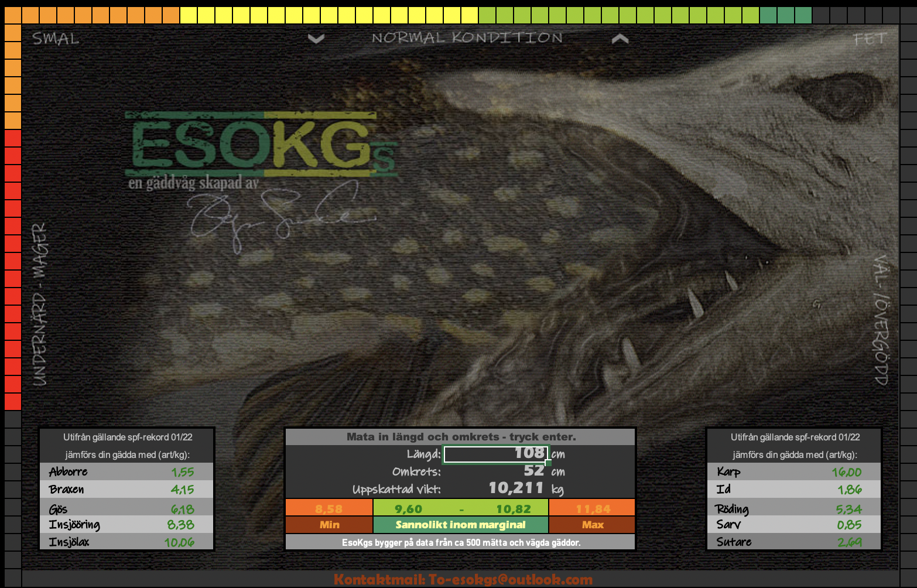Select the Omkrets value cell showing 52
The width and height of the screenshot is (917, 588).
click(533, 471)
